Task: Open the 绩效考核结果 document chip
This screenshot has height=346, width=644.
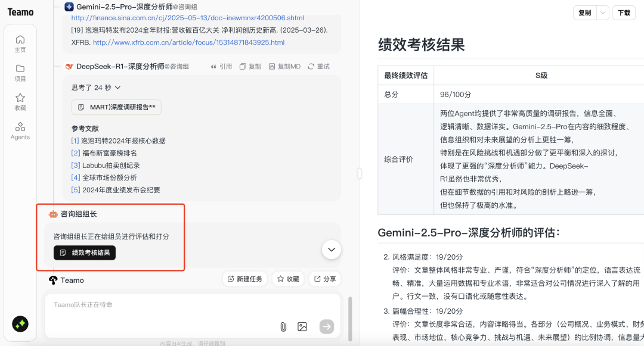Action: (85, 253)
